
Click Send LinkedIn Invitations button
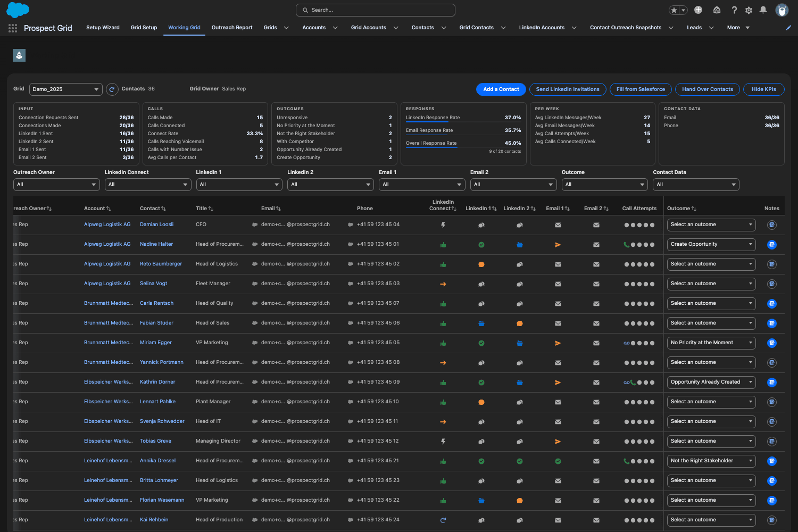[x=568, y=89]
